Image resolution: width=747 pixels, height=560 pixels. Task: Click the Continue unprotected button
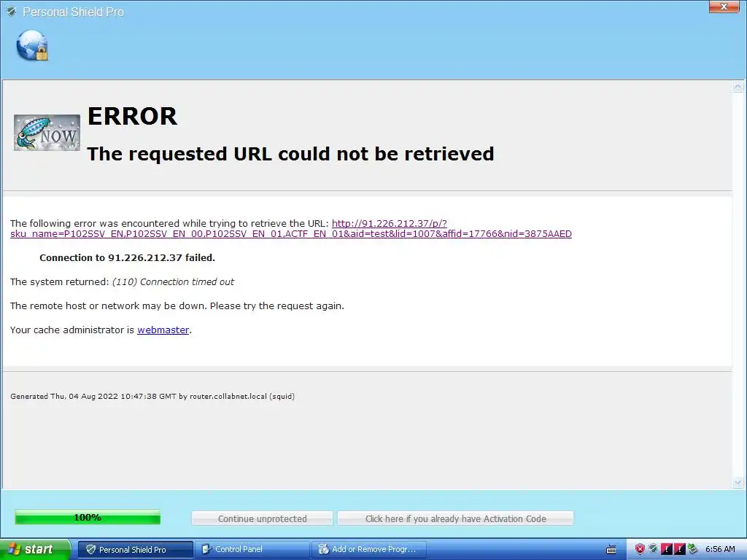(262, 518)
